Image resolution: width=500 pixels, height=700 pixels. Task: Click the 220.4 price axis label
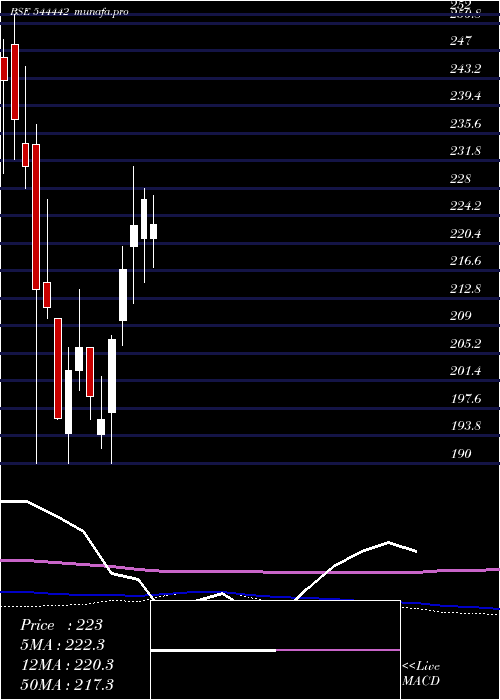click(x=466, y=233)
